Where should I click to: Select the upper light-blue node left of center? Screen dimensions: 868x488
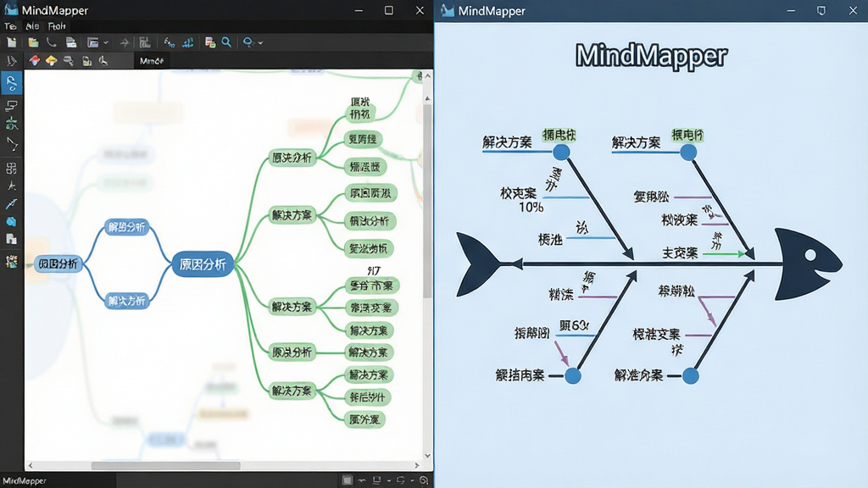tap(127, 227)
